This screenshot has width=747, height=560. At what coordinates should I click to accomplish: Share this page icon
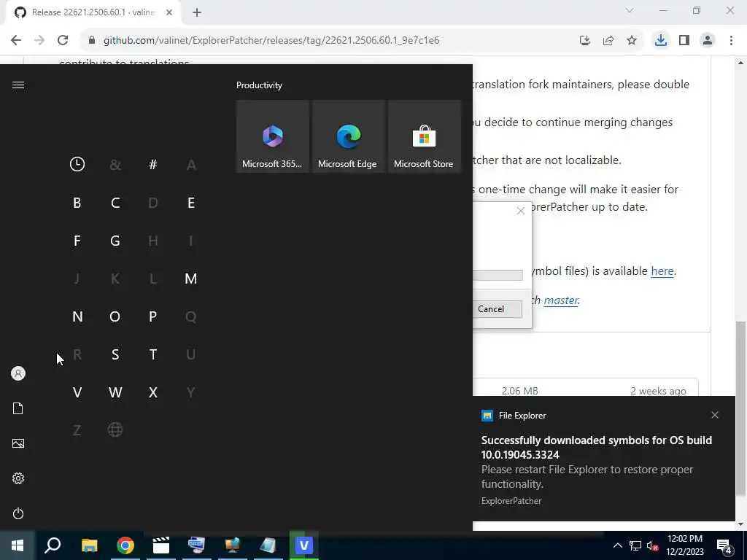(x=608, y=41)
